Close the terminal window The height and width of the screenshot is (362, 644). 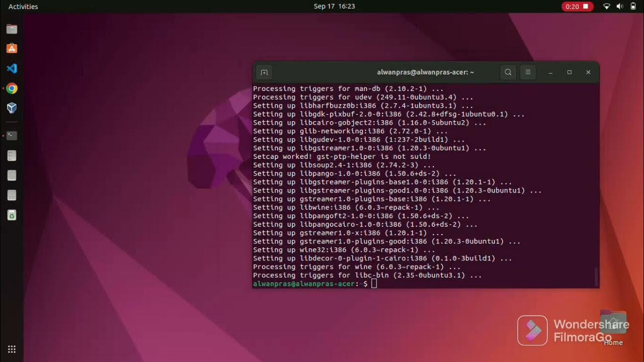[588, 72]
